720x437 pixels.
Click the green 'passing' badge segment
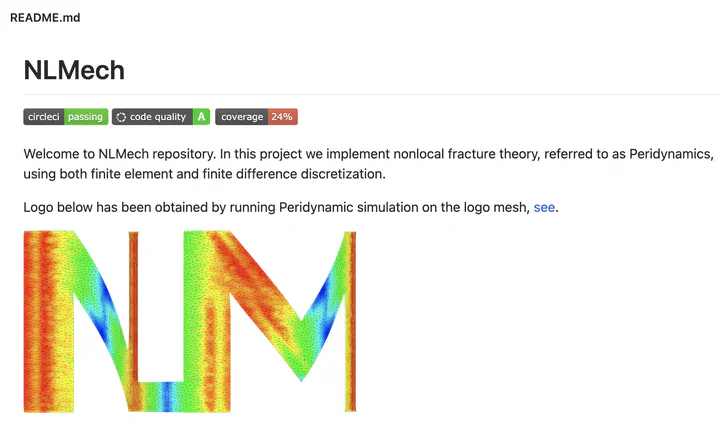pos(86,117)
